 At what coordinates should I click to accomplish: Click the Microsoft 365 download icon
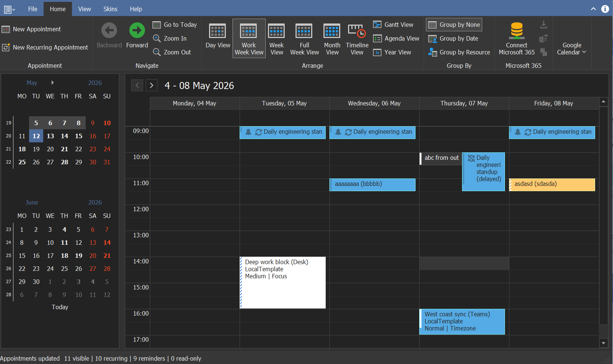[x=544, y=25]
